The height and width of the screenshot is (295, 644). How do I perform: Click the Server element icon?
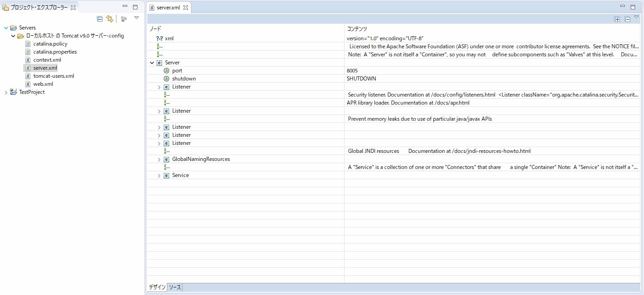159,63
